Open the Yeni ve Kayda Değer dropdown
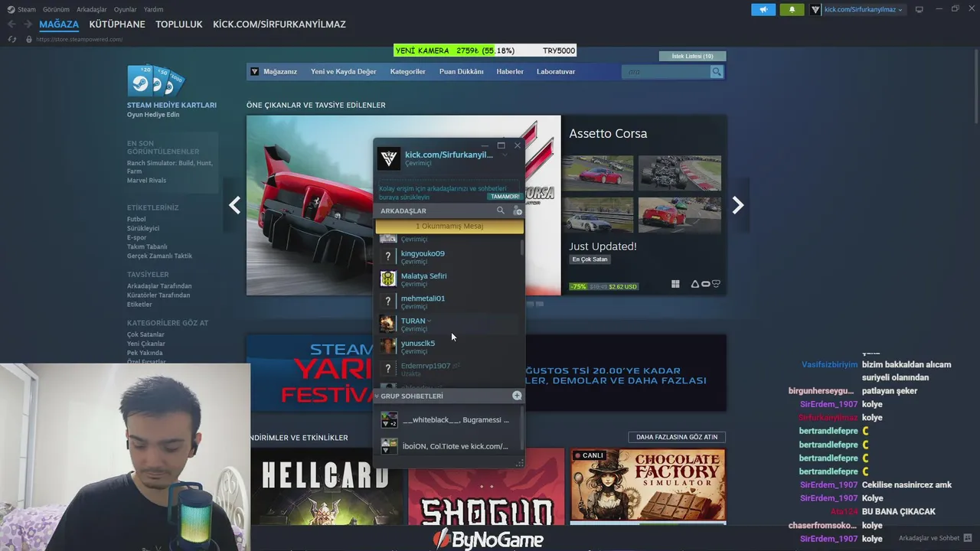980x551 pixels. (x=344, y=71)
